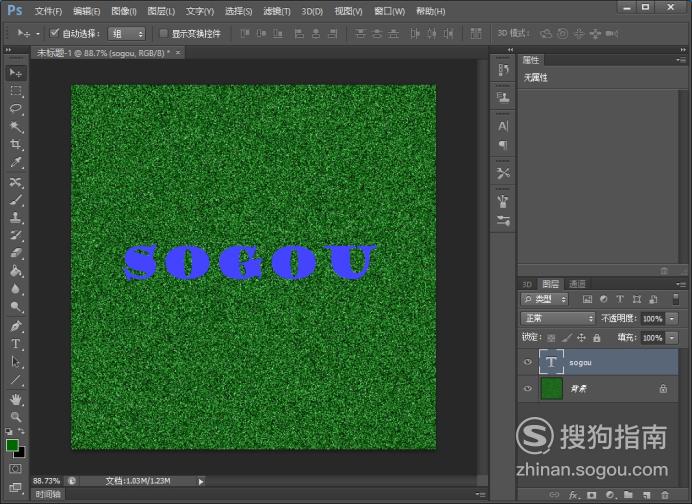The width and height of the screenshot is (692, 504).
Task: Select the History Brush tool
Action: pos(16,235)
